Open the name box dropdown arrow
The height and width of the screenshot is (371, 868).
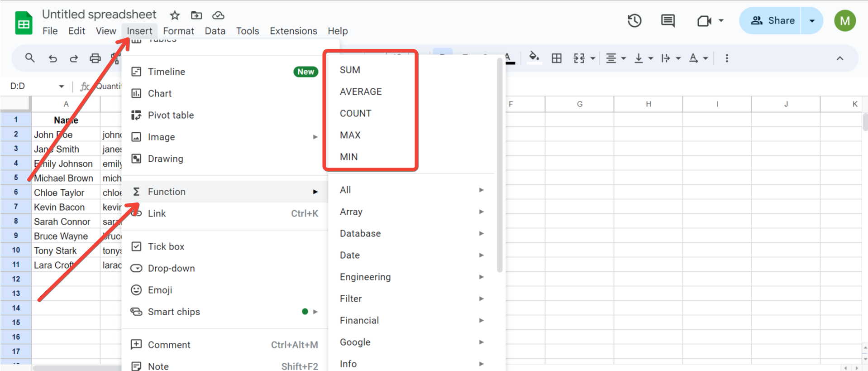point(62,86)
